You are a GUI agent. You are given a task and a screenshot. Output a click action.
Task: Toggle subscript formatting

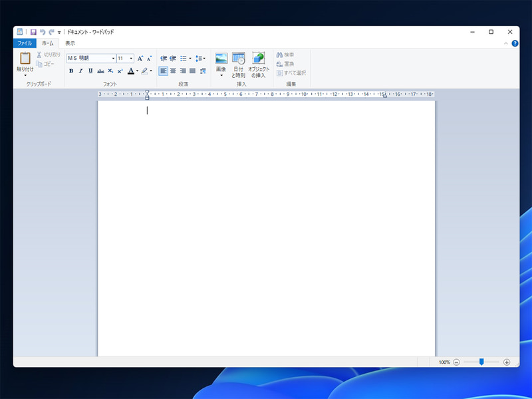[x=110, y=71]
